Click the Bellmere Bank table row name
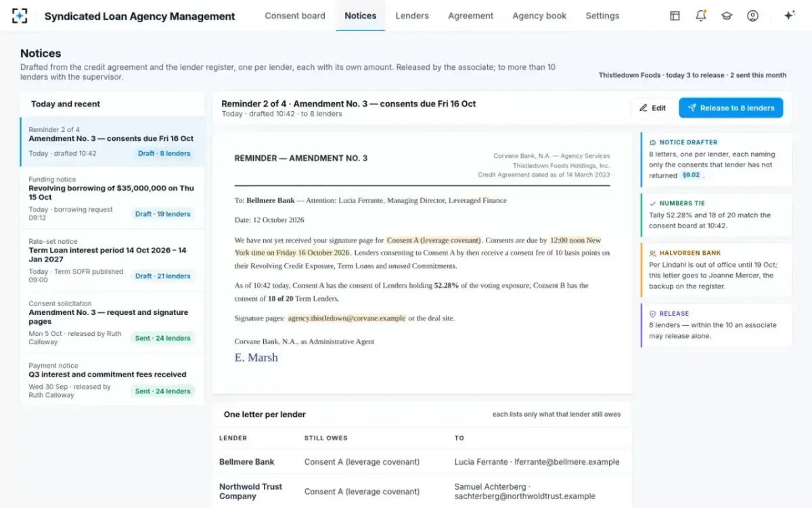 (x=247, y=462)
